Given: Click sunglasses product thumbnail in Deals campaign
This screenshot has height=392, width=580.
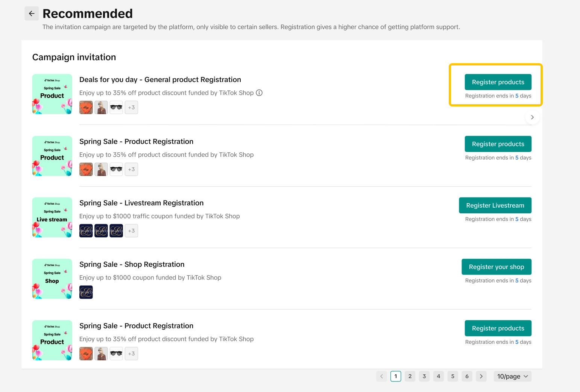Looking at the screenshot, I should pyautogui.click(x=116, y=108).
